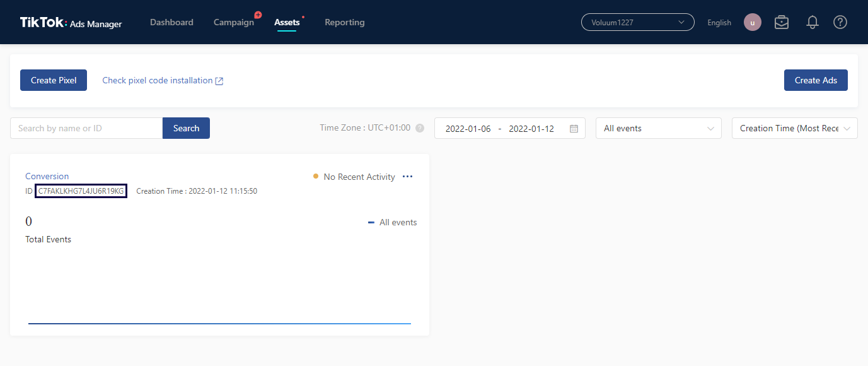Screen dimensions: 868x366
Task: Click external link icon beside pixel check
Action: tap(219, 81)
